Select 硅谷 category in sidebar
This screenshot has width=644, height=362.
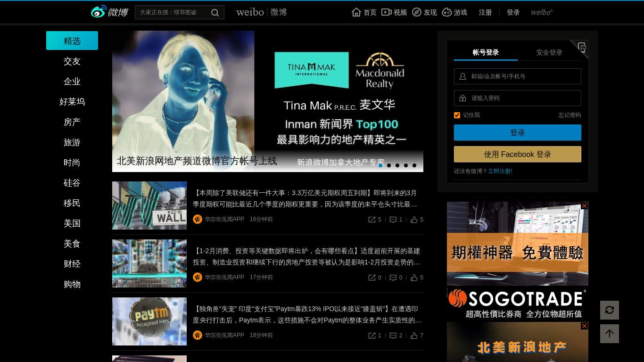pos(72,183)
